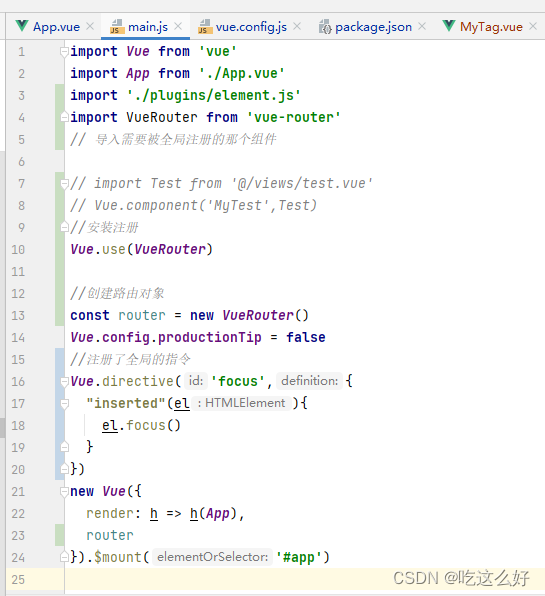Viewport: 545px width, 596px height.
Task: Open the MyTag.vue tab
Action: coord(491,27)
